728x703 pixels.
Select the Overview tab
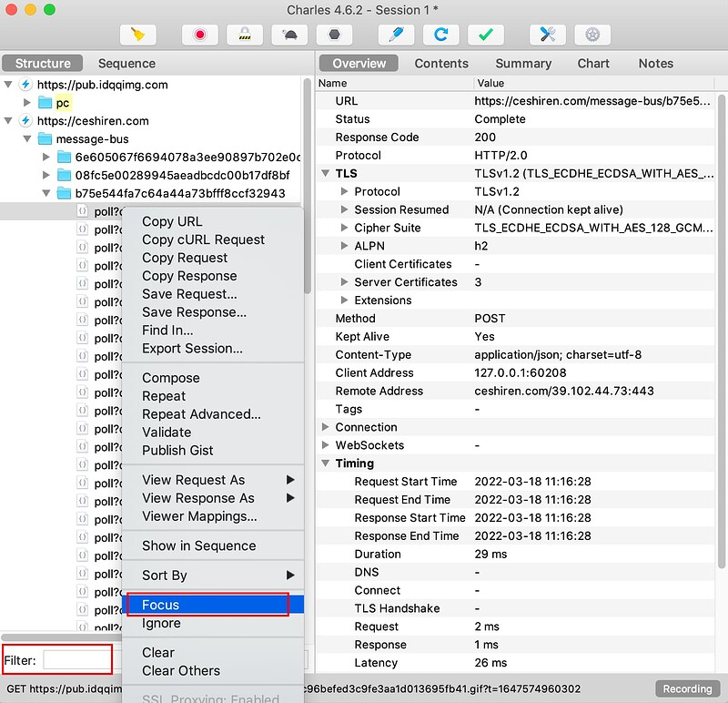(359, 63)
